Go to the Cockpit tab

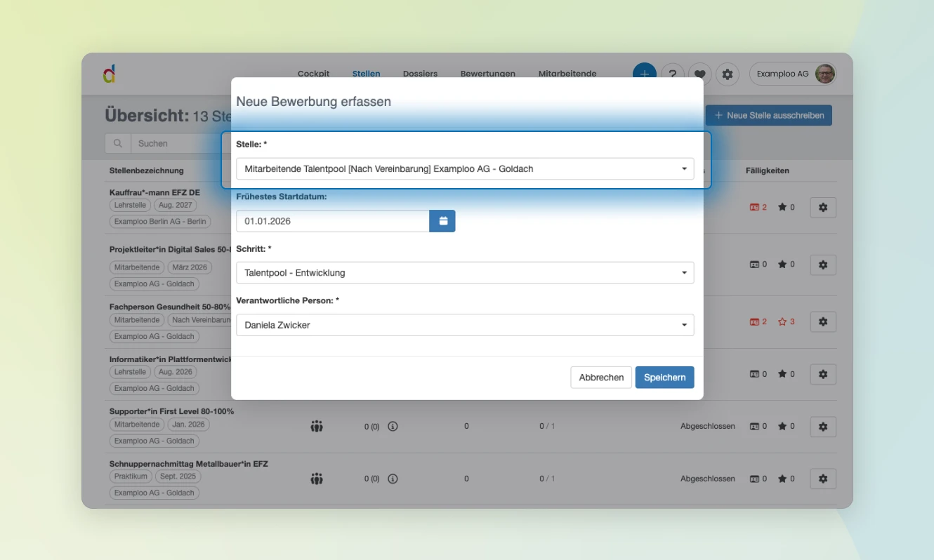(313, 74)
